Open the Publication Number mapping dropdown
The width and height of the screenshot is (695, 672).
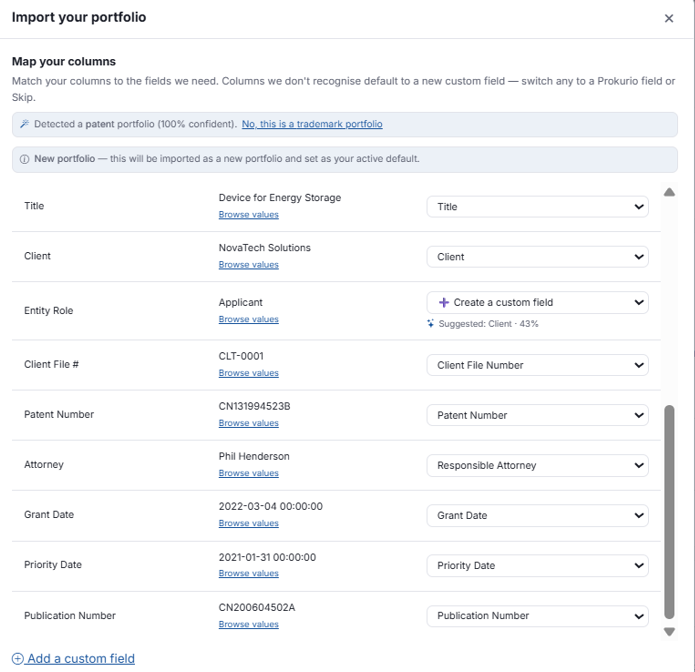point(537,616)
